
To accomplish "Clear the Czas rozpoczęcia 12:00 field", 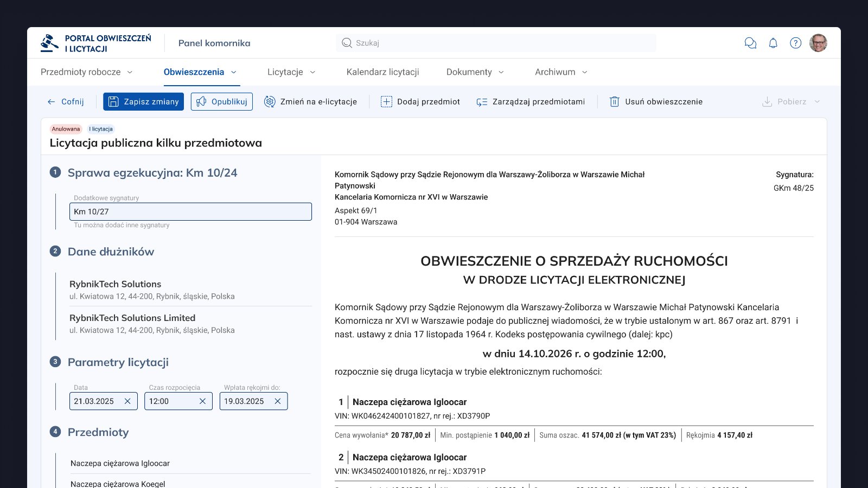I will pyautogui.click(x=202, y=401).
